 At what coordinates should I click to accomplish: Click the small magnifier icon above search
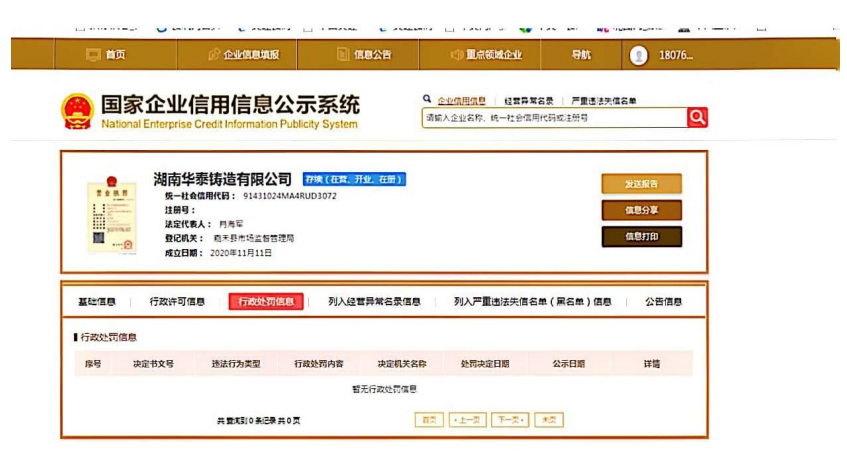click(427, 99)
